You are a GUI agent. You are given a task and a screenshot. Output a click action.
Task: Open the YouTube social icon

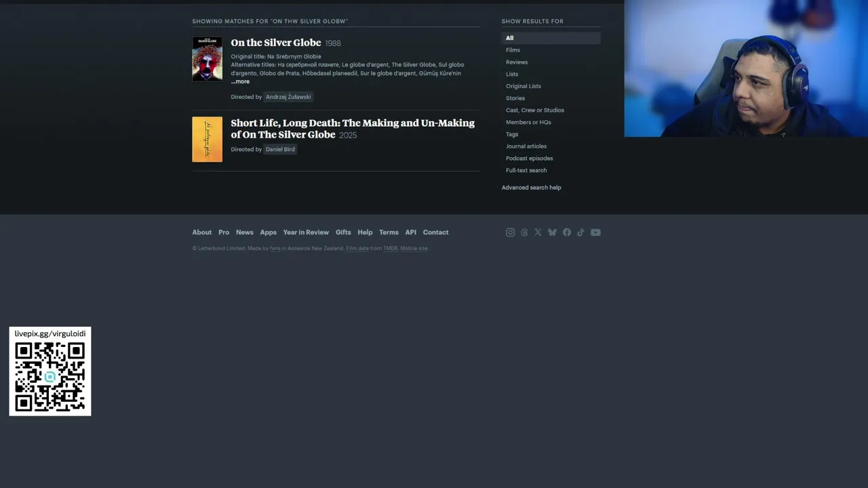tap(595, 232)
